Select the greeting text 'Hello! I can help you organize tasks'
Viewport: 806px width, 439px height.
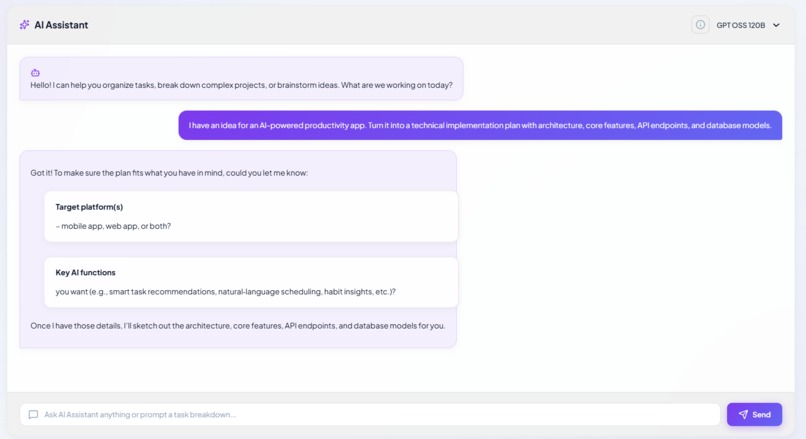[x=93, y=85]
